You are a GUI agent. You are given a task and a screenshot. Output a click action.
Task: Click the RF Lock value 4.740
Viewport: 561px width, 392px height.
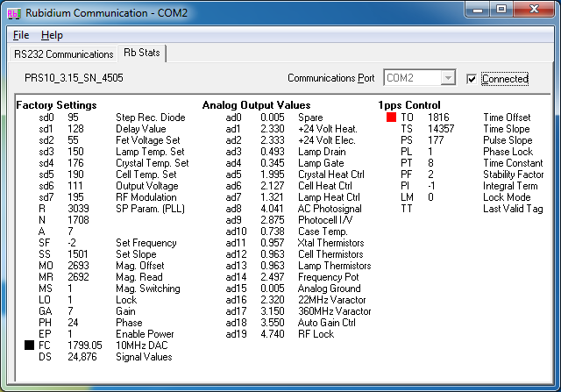coord(273,334)
